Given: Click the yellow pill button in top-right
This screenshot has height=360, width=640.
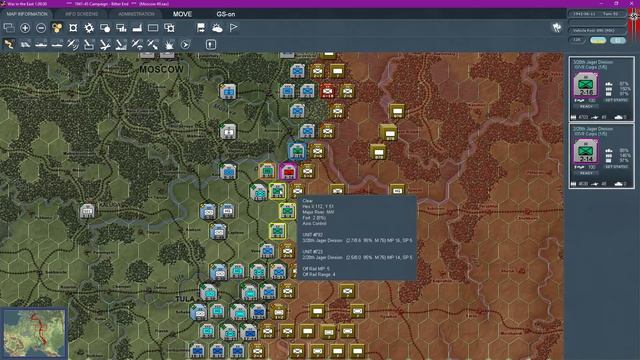Looking at the screenshot, I should pyautogui.click(x=598, y=40).
